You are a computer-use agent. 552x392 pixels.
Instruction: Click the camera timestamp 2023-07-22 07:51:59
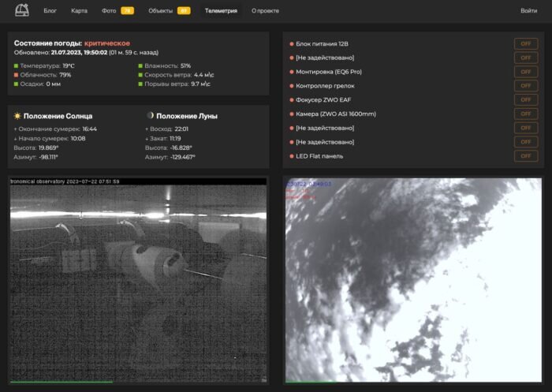pos(93,181)
